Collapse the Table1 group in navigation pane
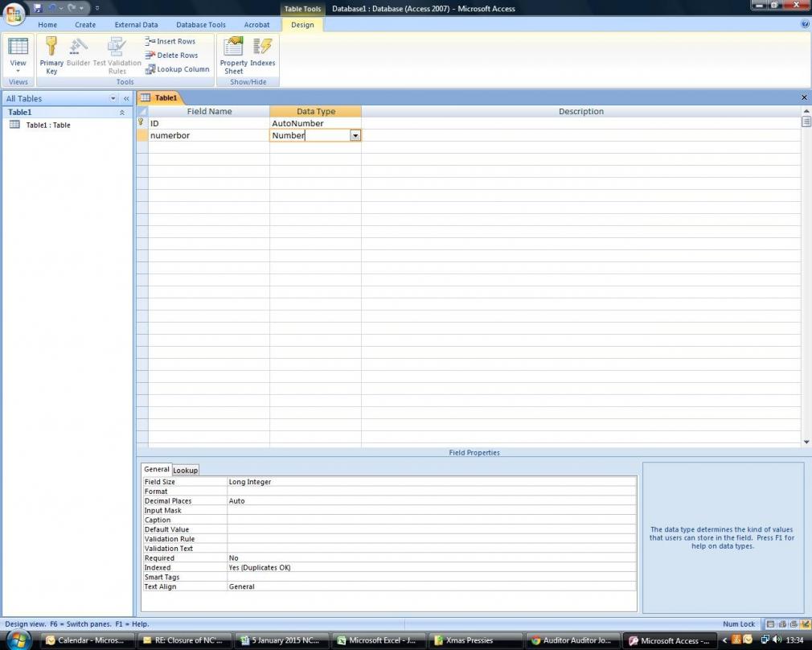The width and height of the screenshot is (812, 650). pos(122,113)
